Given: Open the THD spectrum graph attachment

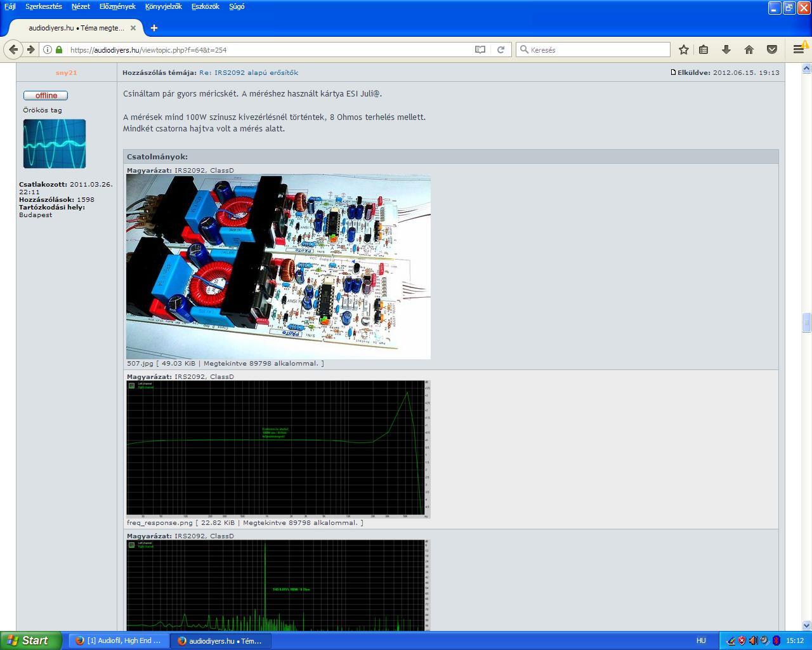Looking at the screenshot, I should 278,585.
